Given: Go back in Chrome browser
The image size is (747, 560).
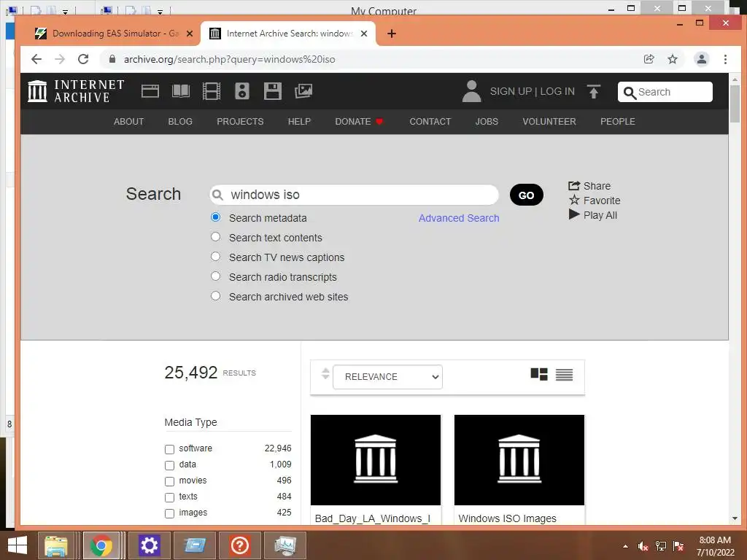Looking at the screenshot, I should (36, 59).
